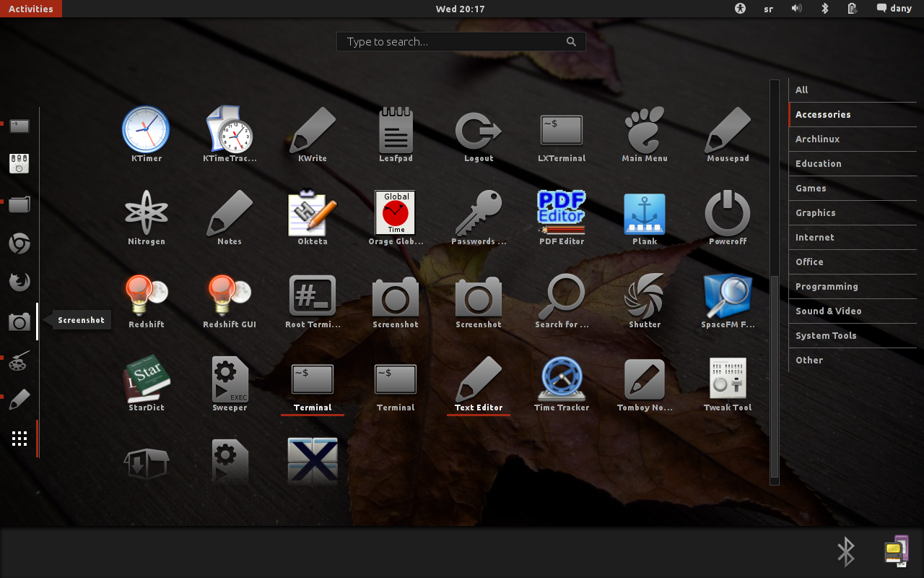Click the Activities button
The image size is (924, 578).
(31, 9)
